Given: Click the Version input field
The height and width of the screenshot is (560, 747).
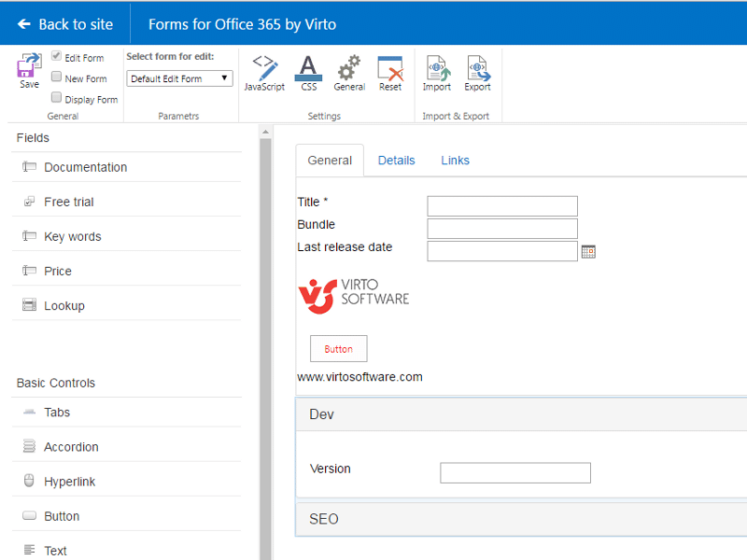Looking at the screenshot, I should pos(515,473).
